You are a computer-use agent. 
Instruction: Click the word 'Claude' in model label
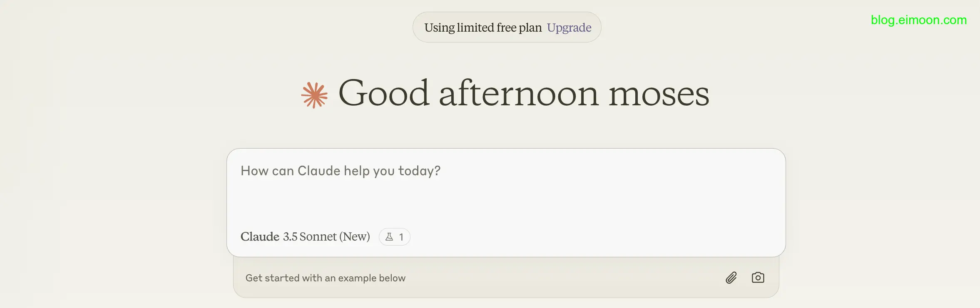260,237
